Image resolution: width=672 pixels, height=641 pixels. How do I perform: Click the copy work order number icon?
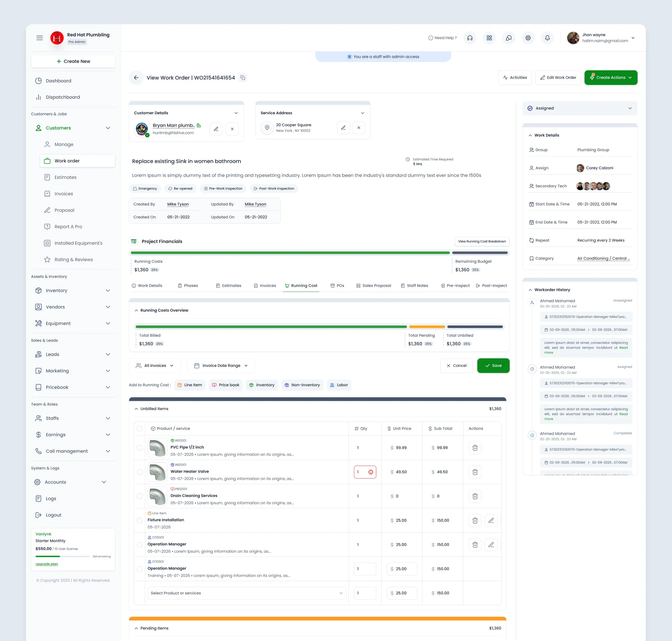[243, 78]
